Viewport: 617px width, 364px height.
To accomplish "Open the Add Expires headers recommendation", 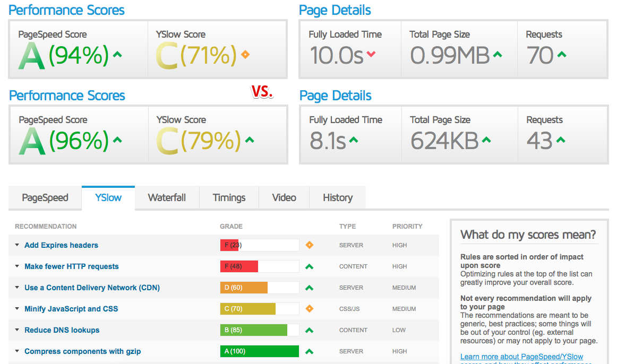I will click(x=62, y=245).
